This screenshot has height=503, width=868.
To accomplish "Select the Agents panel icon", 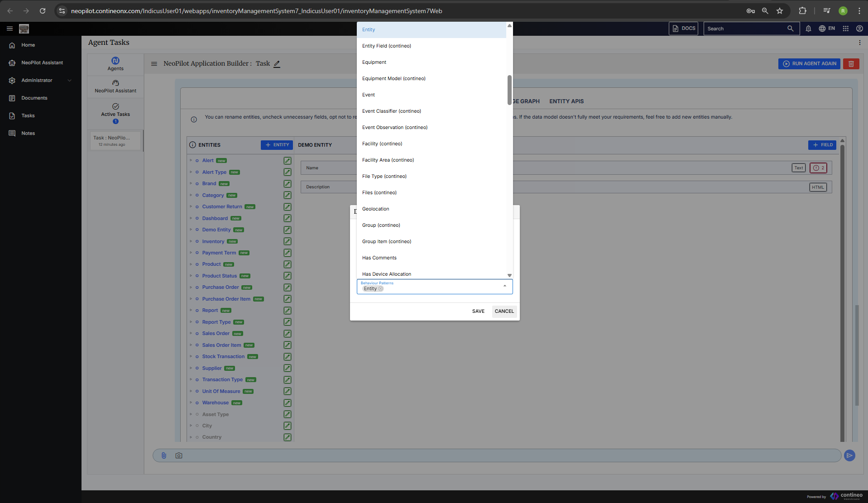I will (115, 64).
